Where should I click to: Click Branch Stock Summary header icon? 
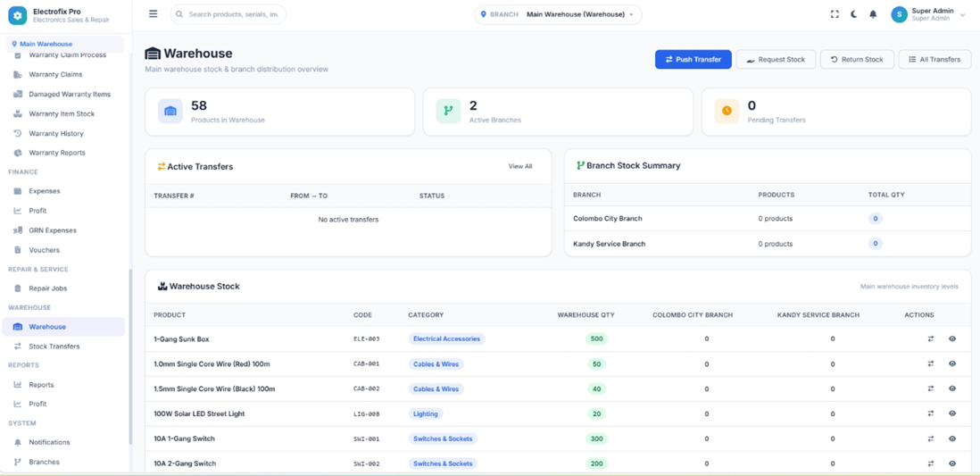[x=581, y=166]
